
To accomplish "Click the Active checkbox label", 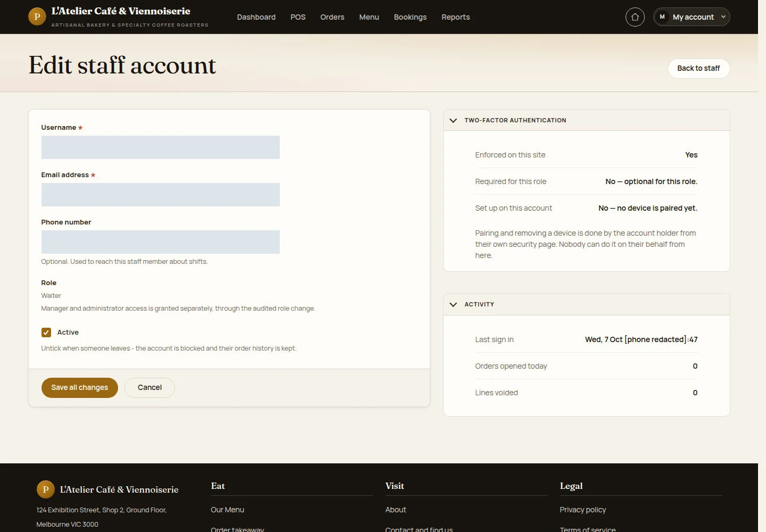I will click(x=68, y=332).
